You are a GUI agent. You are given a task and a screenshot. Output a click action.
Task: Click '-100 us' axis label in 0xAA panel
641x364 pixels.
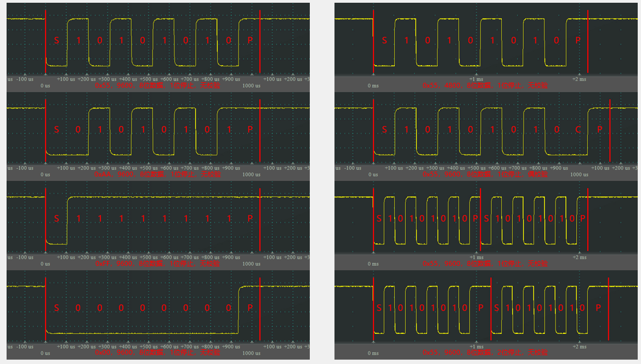[25, 168]
